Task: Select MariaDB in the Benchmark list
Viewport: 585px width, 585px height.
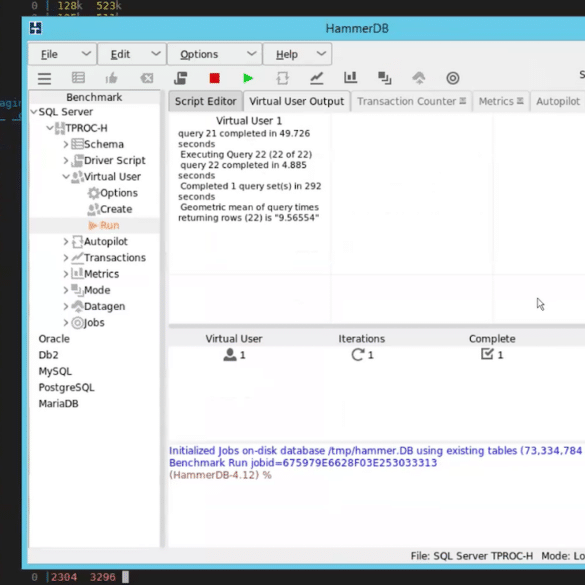Action: pyautogui.click(x=59, y=404)
